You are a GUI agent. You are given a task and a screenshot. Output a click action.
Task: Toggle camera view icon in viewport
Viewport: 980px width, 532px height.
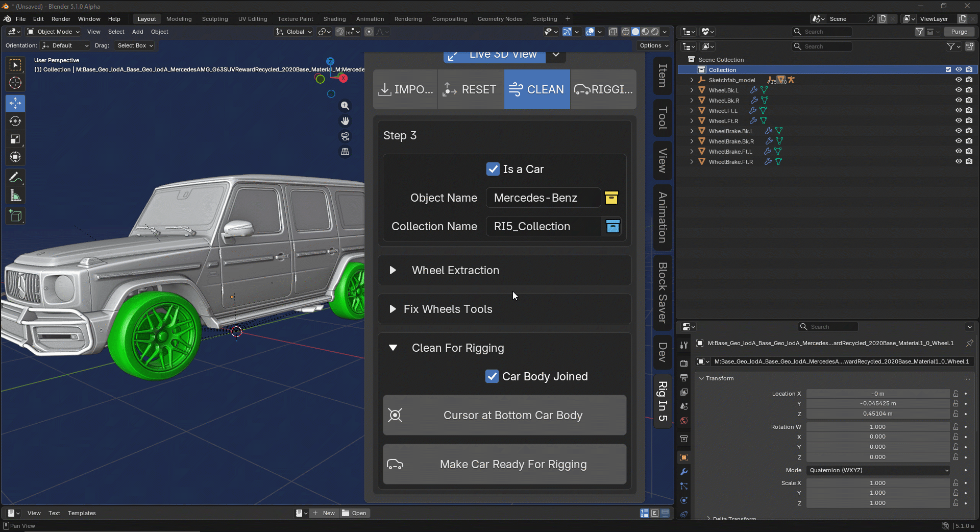[x=345, y=136]
